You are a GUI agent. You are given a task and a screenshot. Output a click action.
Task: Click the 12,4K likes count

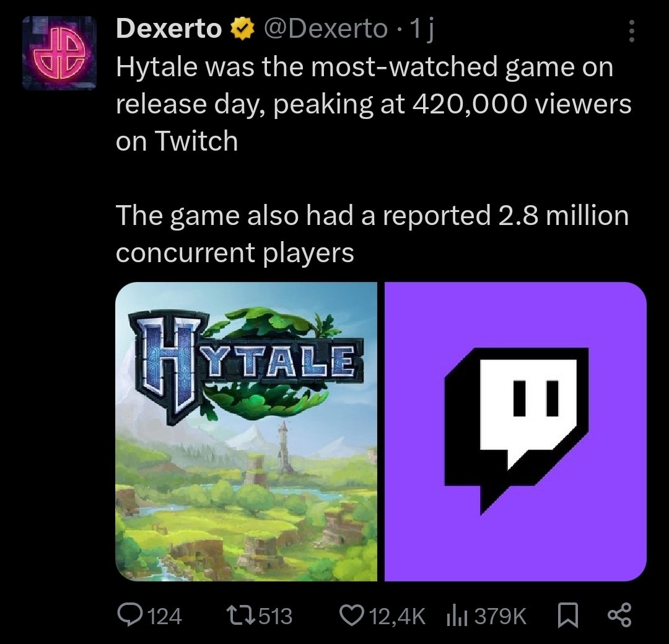pos(398,615)
